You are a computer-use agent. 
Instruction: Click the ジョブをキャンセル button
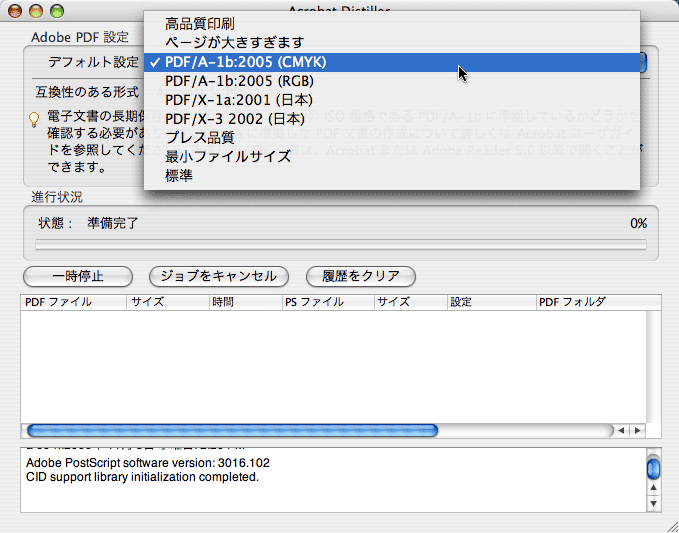218,276
